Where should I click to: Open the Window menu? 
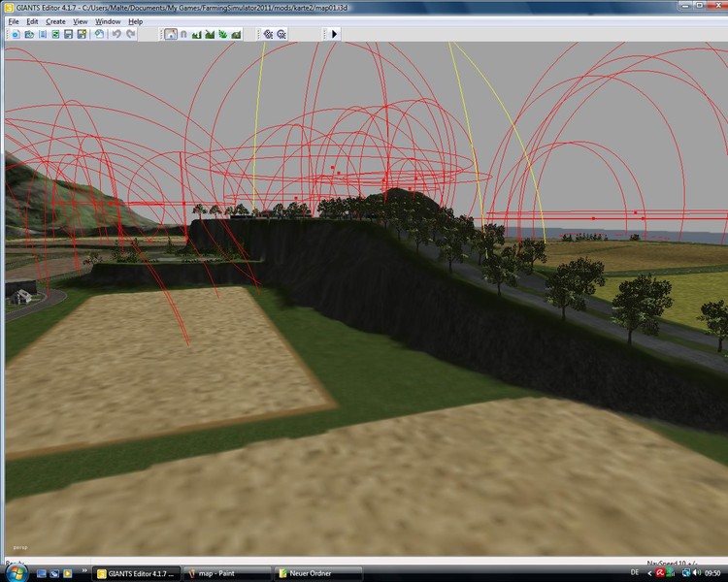108,21
